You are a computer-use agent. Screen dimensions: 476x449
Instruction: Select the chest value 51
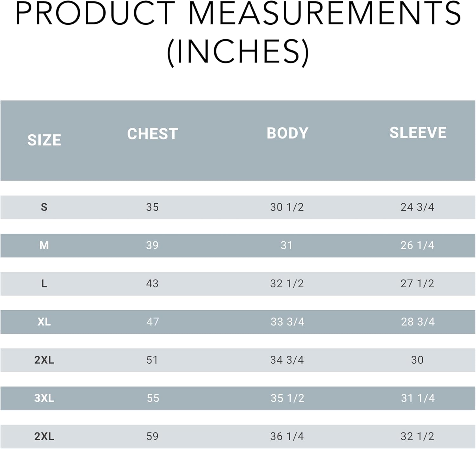[x=152, y=360]
